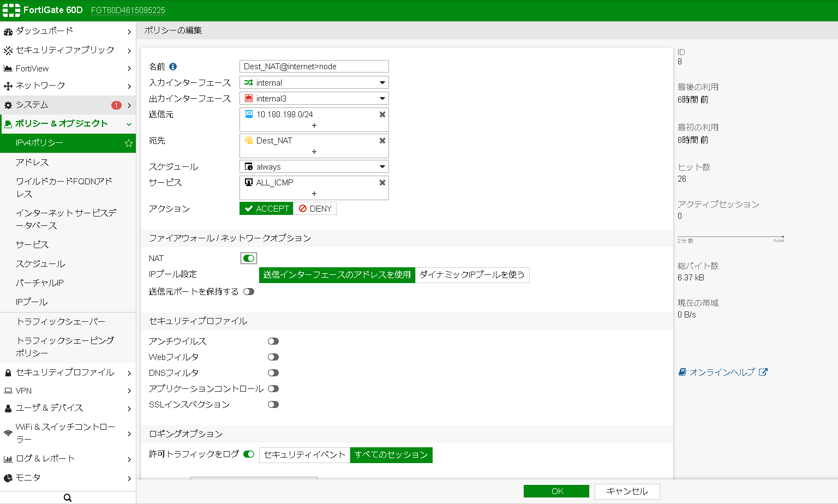Screen dimensions: 838x504
Task: Open the 入力インターフェース dropdown
Action: [314, 83]
